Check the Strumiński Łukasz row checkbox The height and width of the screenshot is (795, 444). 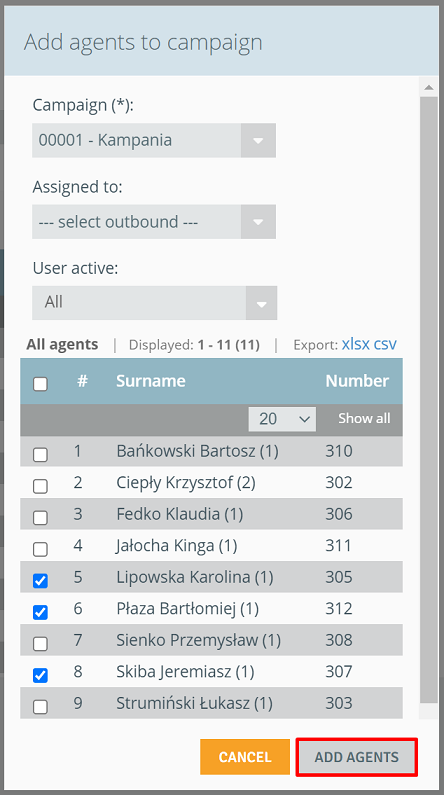[41, 706]
